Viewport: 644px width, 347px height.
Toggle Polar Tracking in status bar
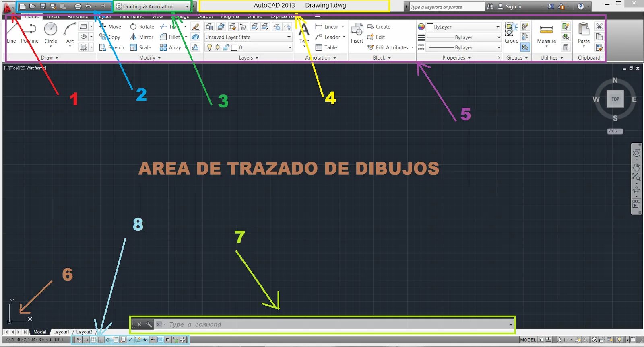tap(108, 340)
